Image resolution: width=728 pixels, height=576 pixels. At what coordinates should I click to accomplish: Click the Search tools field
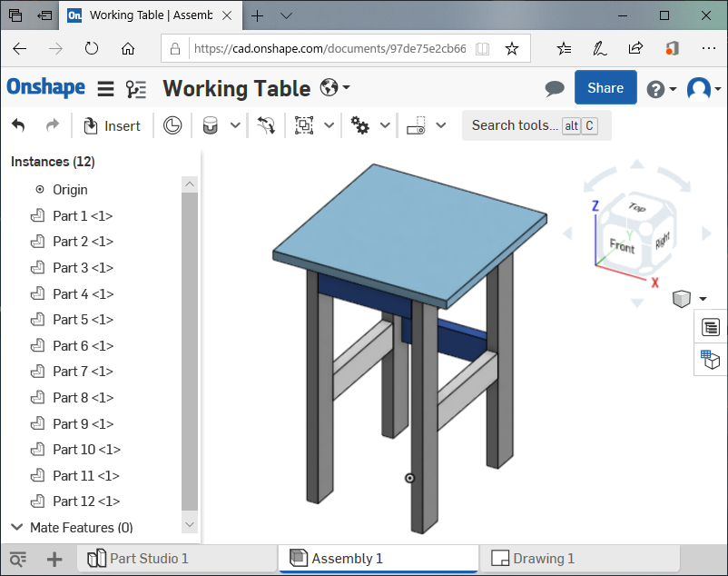click(x=536, y=125)
